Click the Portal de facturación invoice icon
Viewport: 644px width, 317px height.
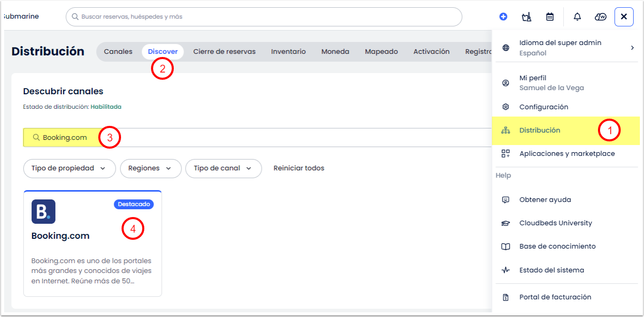point(506,297)
